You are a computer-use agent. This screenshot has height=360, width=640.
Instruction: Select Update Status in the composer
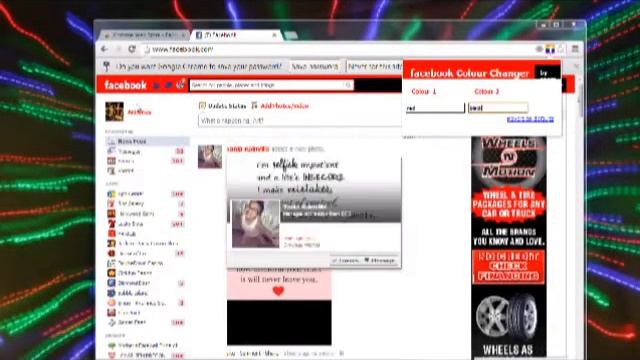(x=222, y=106)
